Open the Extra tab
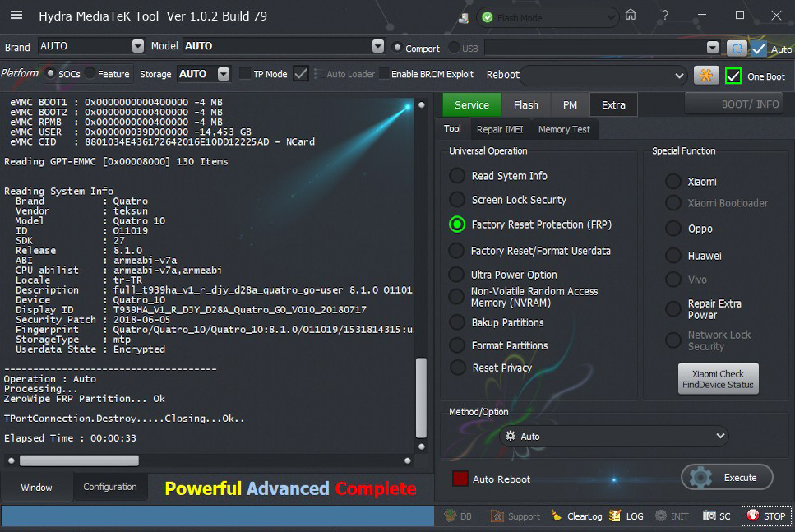This screenshot has width=795, height=532. (x=613, y=105)
